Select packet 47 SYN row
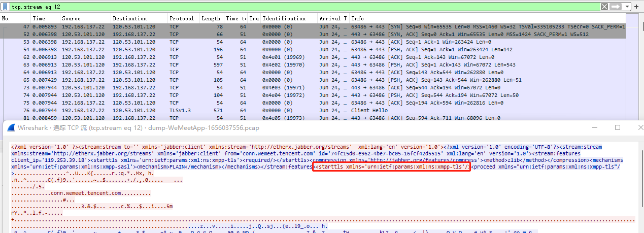The image size is (644, 233). click(304, 26)
